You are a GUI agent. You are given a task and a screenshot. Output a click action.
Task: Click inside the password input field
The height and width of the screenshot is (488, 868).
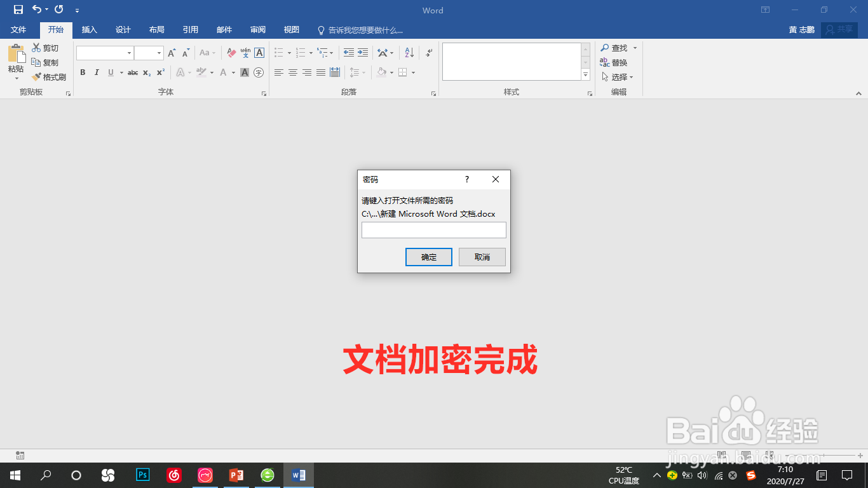click(433, 229)
